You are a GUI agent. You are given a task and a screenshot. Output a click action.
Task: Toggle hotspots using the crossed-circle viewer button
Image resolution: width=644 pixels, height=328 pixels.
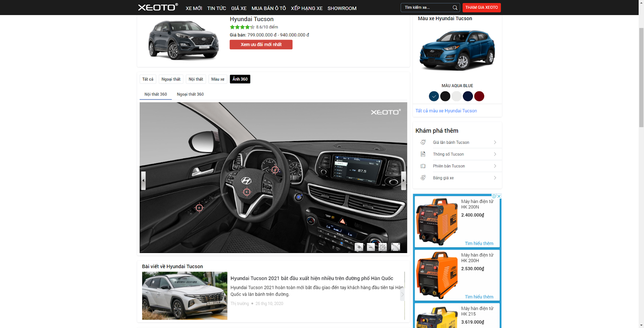pyautogui.click(x=383, y=247)
